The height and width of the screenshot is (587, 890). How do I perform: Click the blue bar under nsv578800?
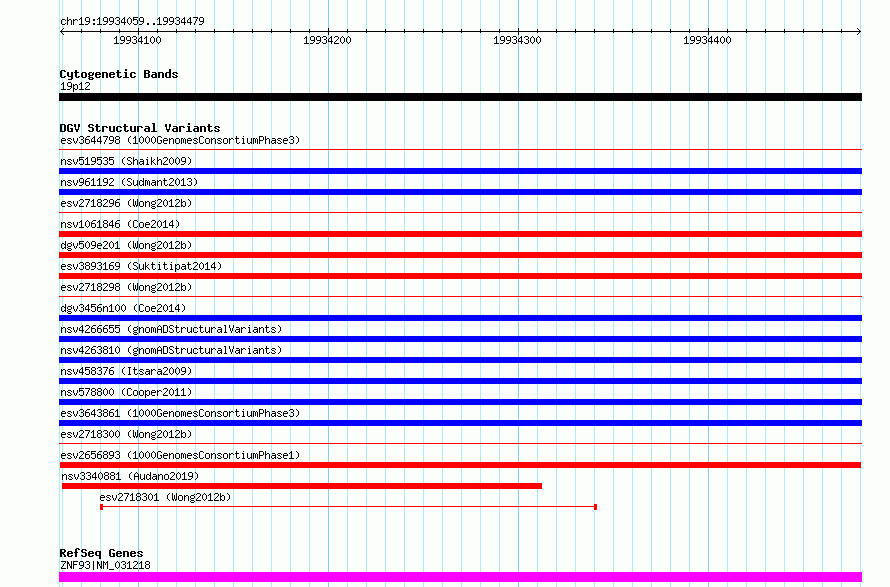pos(460,402)
